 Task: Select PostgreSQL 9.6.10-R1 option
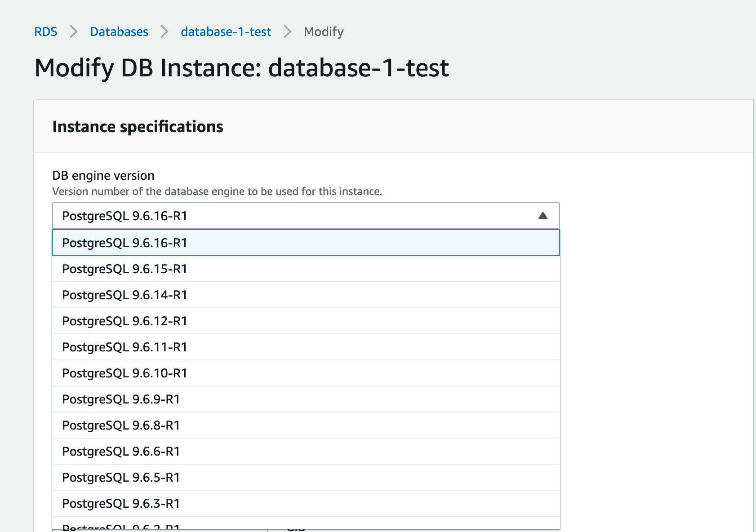(306, 373)
